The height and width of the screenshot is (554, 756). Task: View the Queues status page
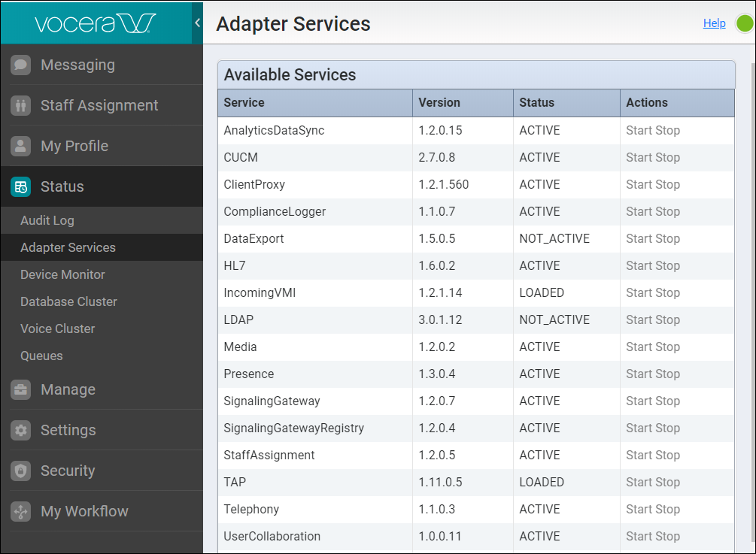point(41,356)
